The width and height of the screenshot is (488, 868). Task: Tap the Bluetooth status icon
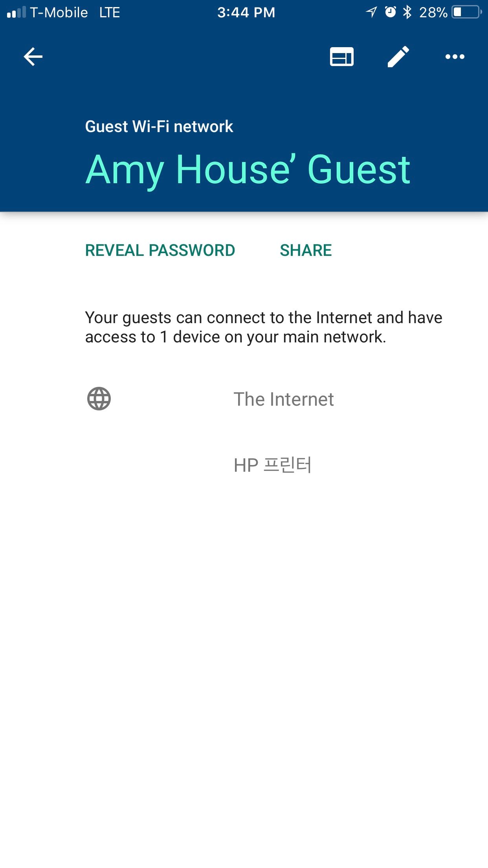coord(407,12)
